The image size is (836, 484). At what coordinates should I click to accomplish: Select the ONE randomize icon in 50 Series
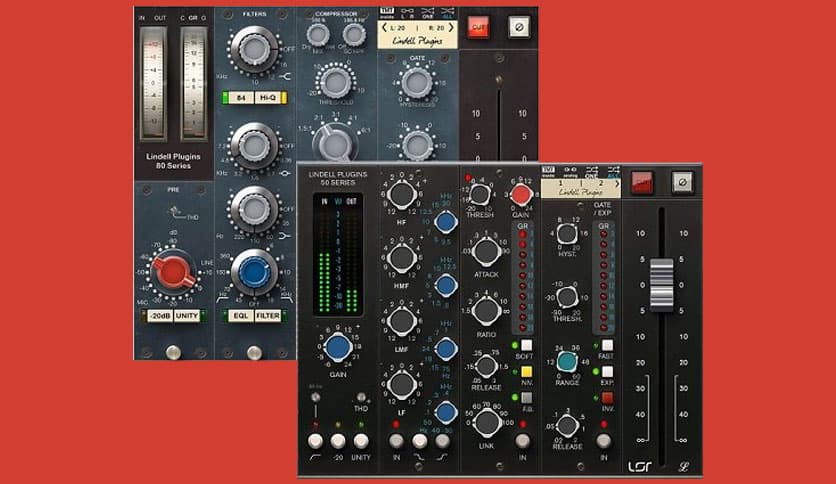[591, 172]
